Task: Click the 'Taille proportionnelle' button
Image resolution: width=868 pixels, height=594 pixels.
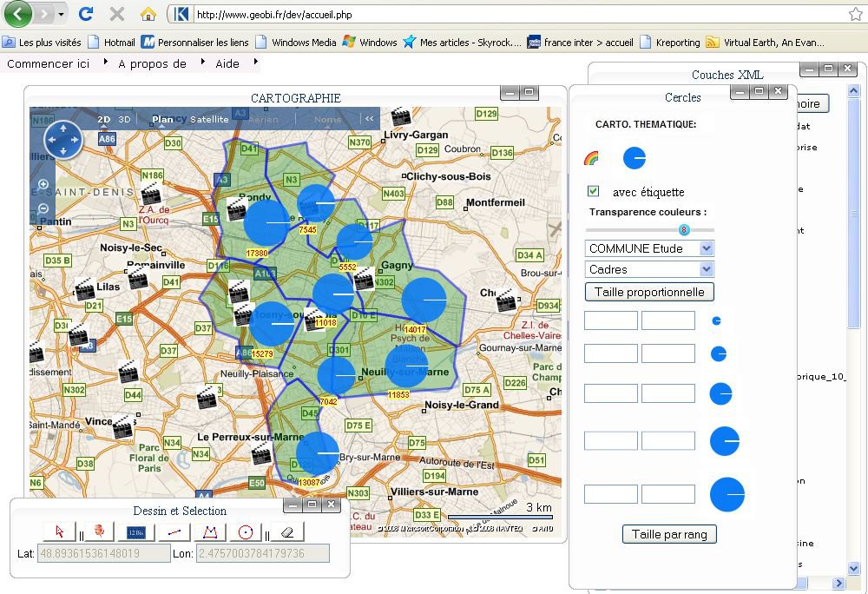Action: click(x=649, y=292)
